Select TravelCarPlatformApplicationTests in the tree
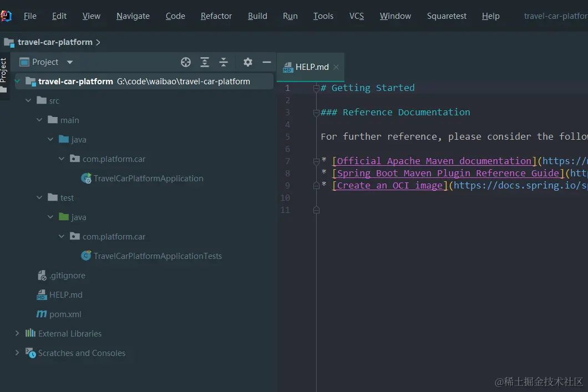Image resolution: width=588 pixels, height=392 pixels. 158,256
